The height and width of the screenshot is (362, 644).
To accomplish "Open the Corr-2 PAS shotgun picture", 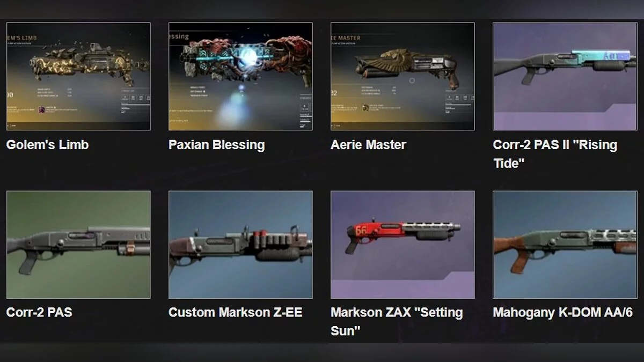I will (x=78, y=245).
